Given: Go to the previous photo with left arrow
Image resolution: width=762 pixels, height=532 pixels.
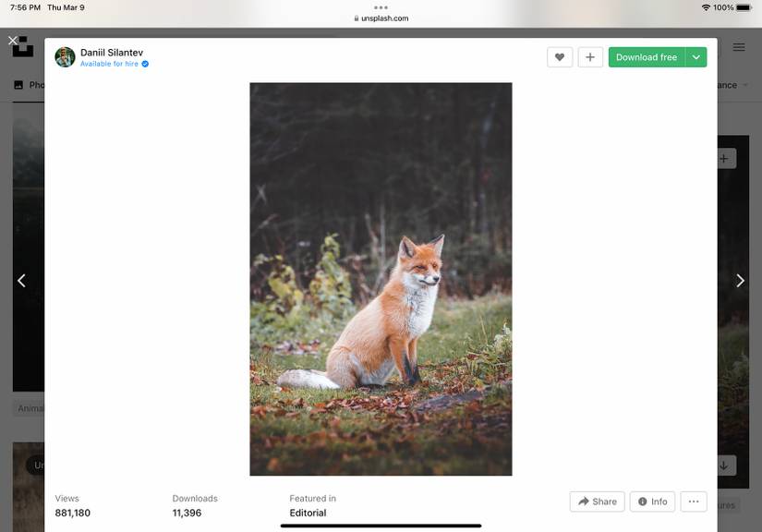Looking at the screenshot, I should click(x=21, y=279).
